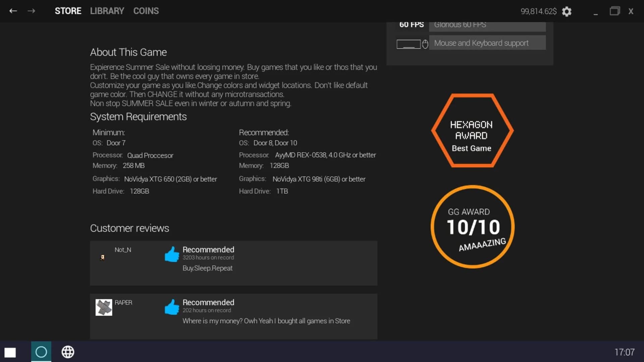The height and width of the screenshot is (362, 644).
Task: Click the mouse and keyboard support icon
Action: pos(412,44)
